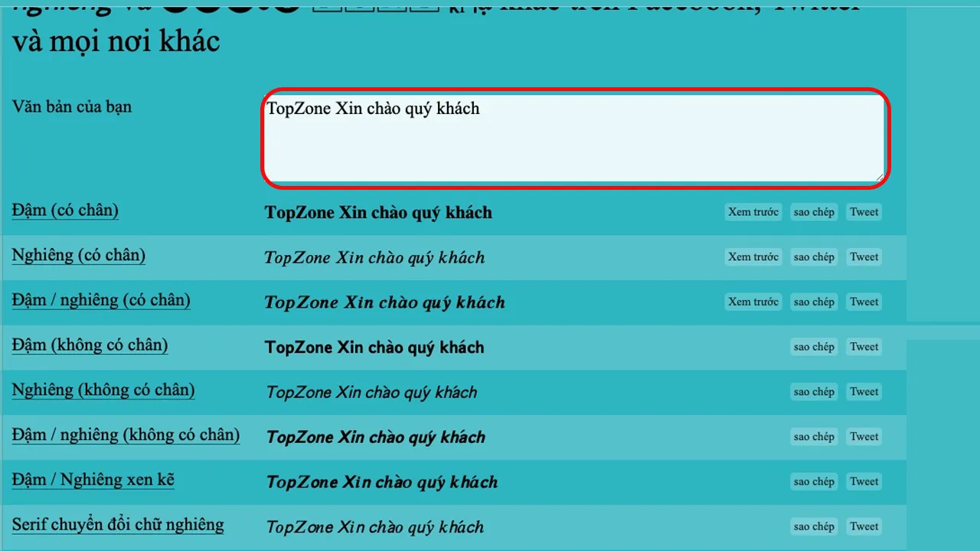Click "Xem trước" on the bold serif row
The width and height of the screenshot is (980, 551).
753,212
